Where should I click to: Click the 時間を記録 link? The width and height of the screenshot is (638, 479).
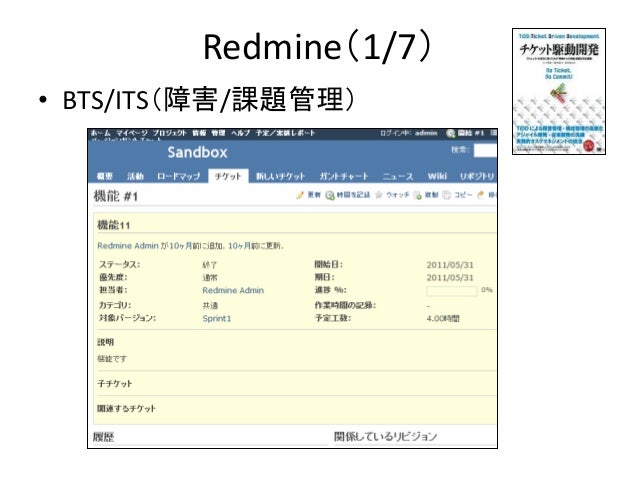353,195
